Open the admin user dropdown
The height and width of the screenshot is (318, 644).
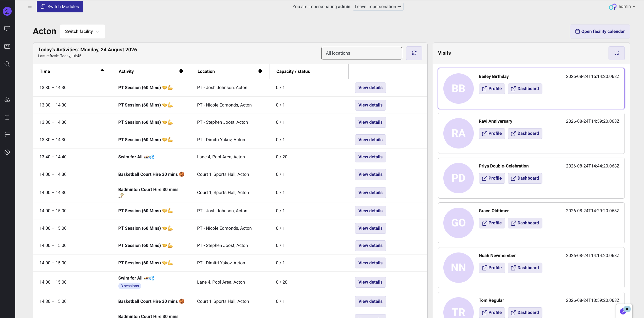tap(622, 7)
